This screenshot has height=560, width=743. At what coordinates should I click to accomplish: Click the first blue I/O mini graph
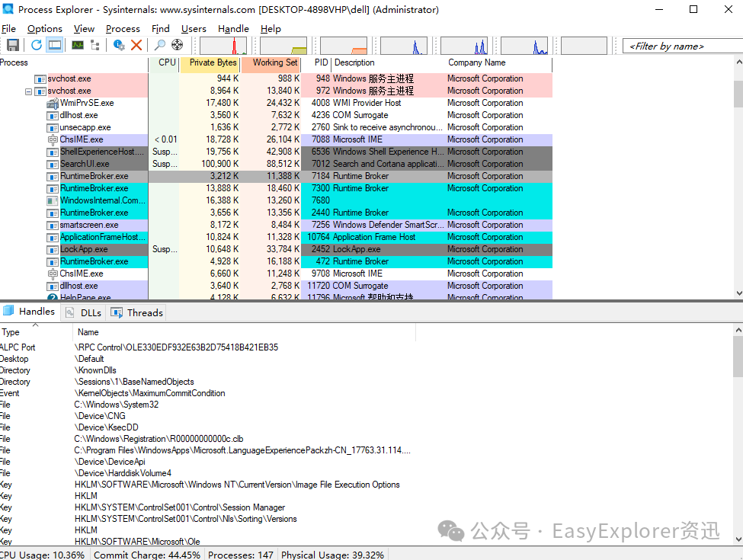click(x=404, y=46)
